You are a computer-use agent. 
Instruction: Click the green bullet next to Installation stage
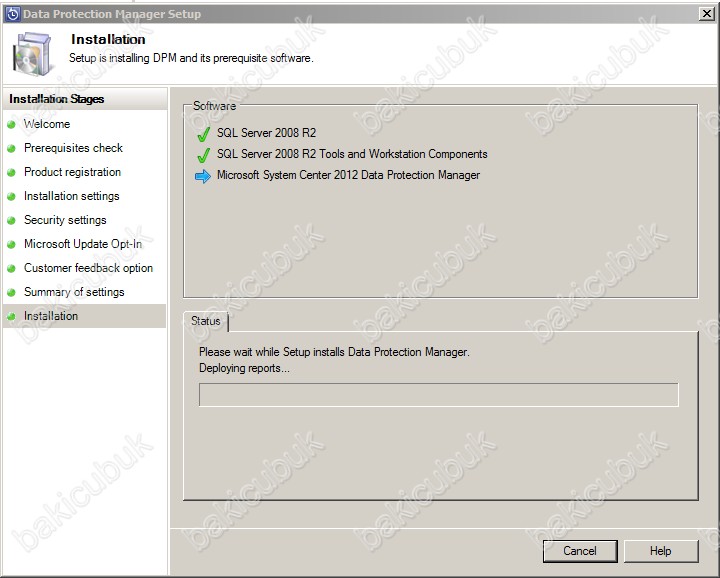click(11, 316)
